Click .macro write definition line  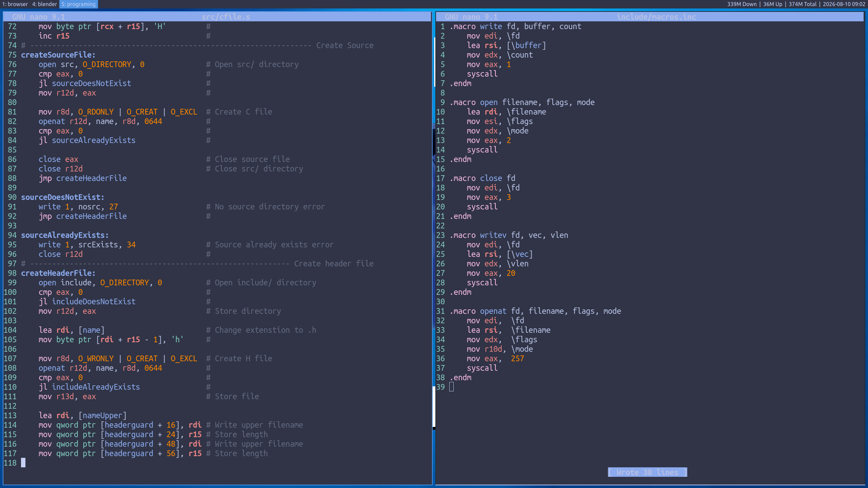pyautogui.click(x=515, y=26)
